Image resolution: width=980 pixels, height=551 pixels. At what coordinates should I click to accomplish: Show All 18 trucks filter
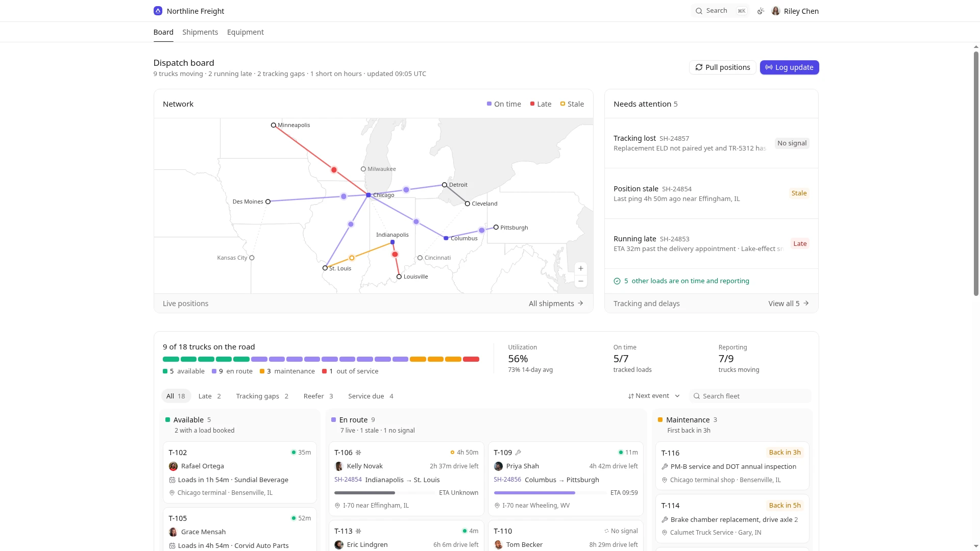[x=176, y=396]
